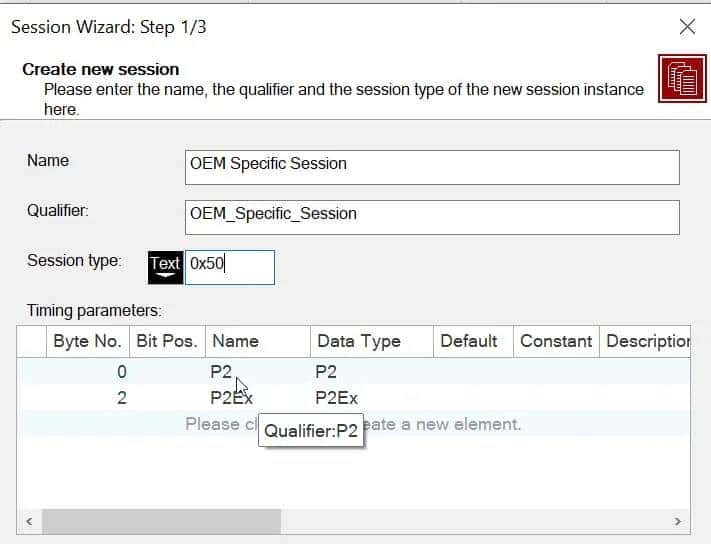Select the Bit Pos. column header
The image size is (711, 544).
tap(167, 341)
